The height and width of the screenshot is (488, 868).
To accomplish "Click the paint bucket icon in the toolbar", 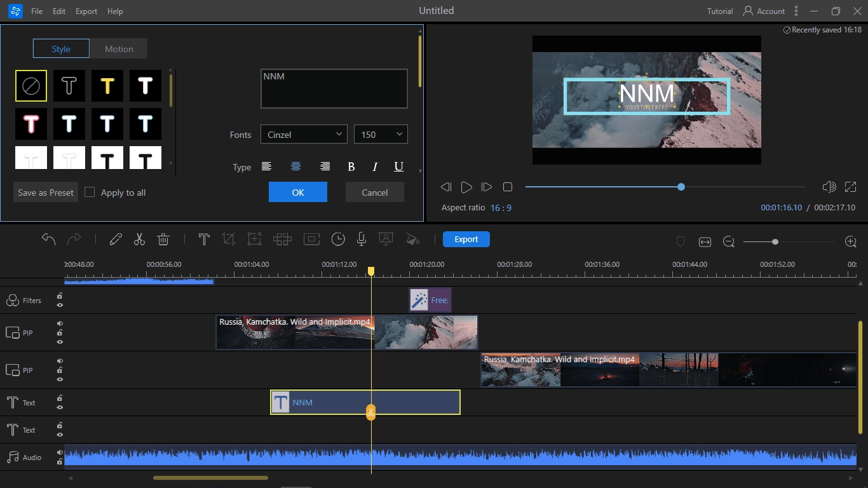I will tap(413, 239).
